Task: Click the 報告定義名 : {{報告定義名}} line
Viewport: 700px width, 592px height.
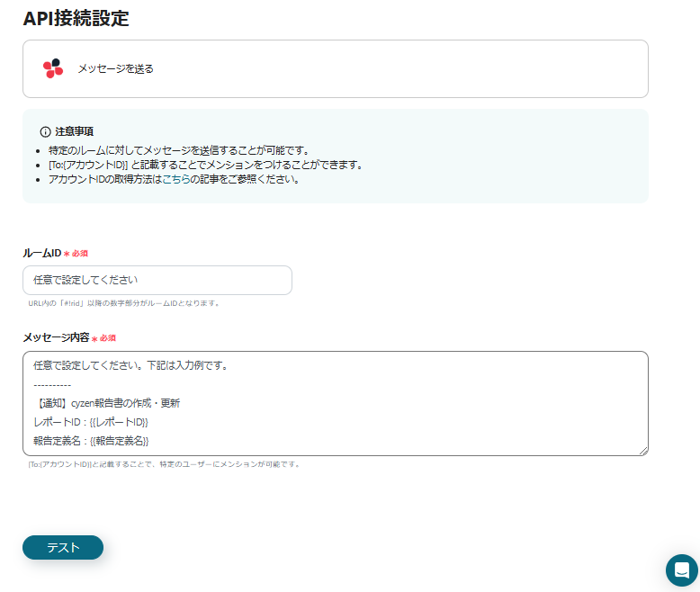Action: (x=91, y=441)
